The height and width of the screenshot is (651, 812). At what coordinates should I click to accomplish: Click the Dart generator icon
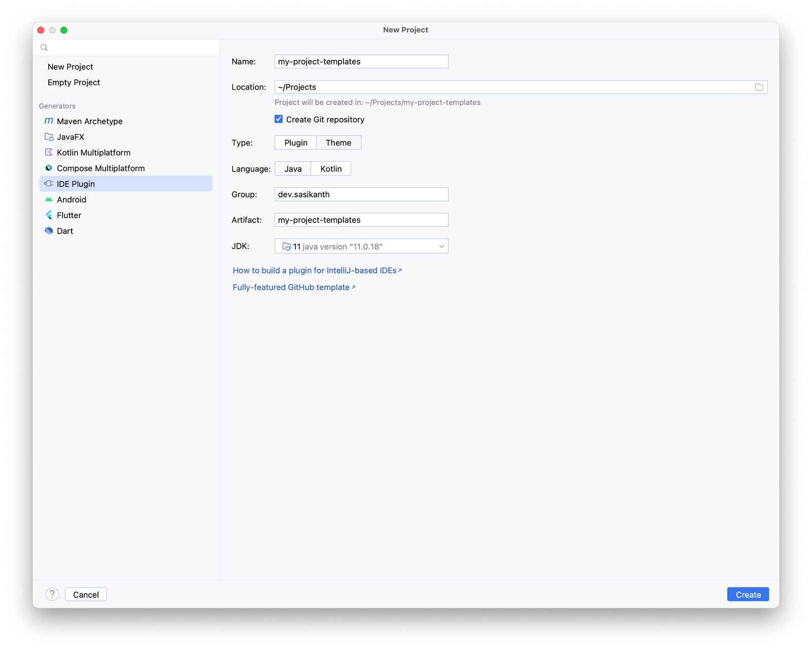pyautogui.click(x=49, y=231)
